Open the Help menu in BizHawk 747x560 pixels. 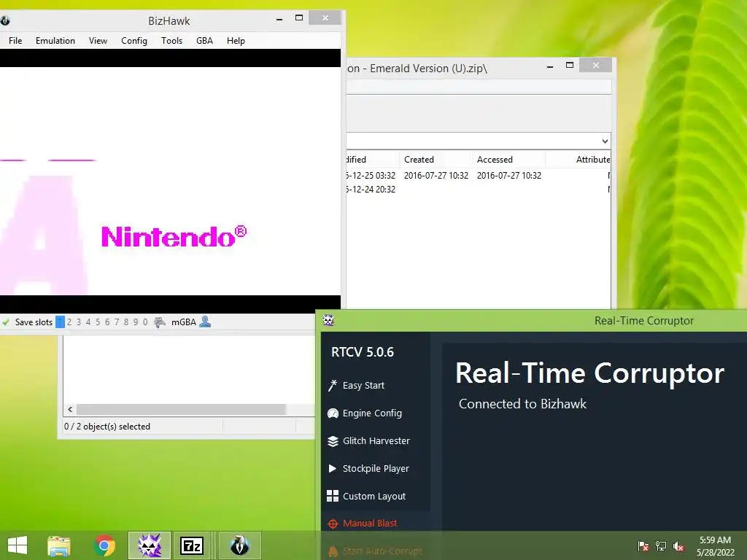pos(236,41)
